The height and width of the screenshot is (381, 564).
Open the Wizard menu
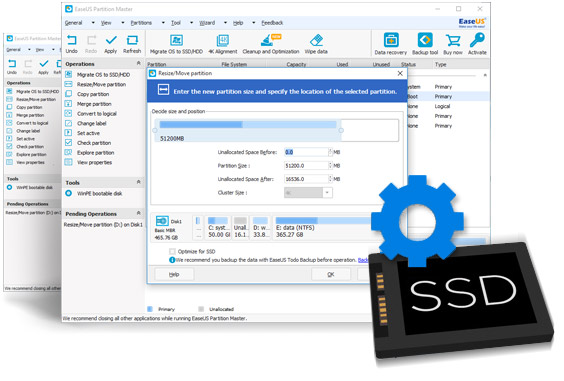click(x=207, y=23)
